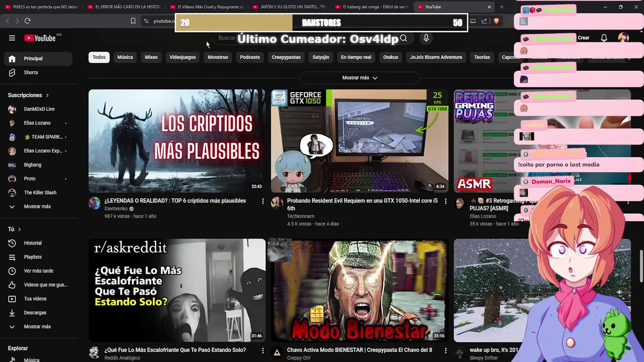The width and height of the screenshot is (644, 362).
Task: Bookmark this page icon
Action: 133,21
